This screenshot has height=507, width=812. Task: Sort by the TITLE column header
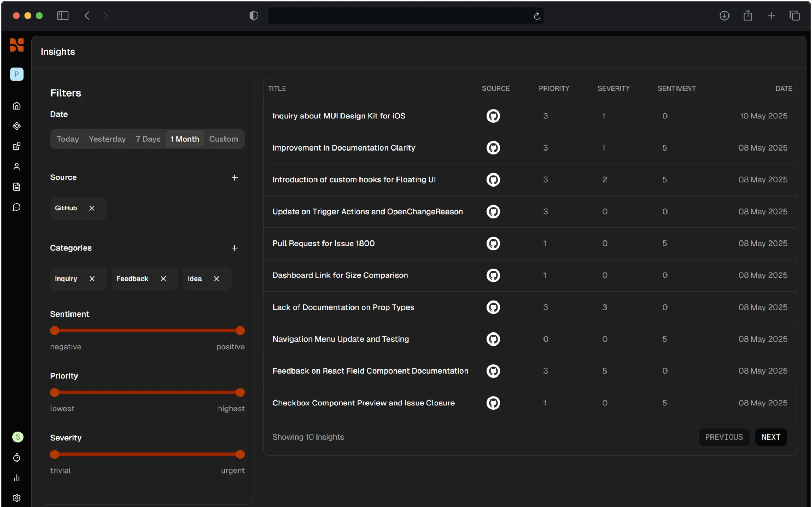[x=277, y=88]
